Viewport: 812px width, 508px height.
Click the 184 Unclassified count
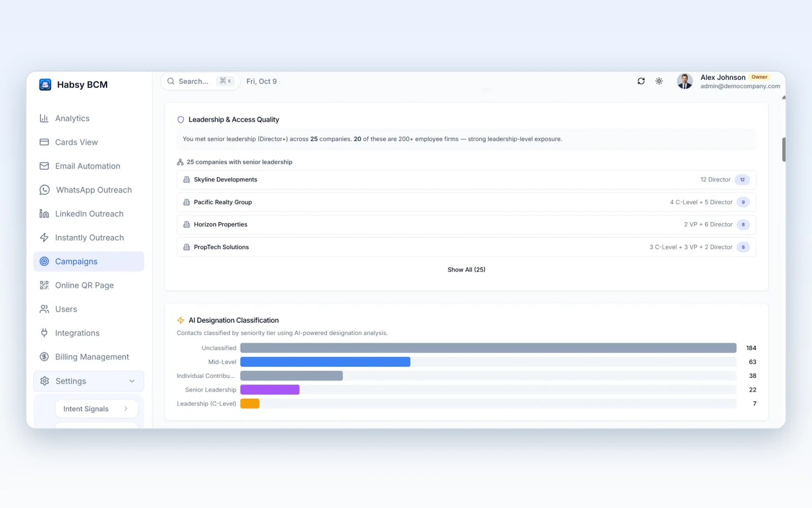[751, 348]
